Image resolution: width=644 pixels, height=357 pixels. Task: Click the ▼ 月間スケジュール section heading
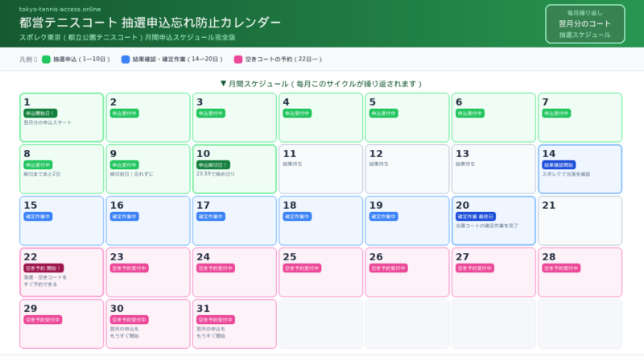[x=321, y=84]
